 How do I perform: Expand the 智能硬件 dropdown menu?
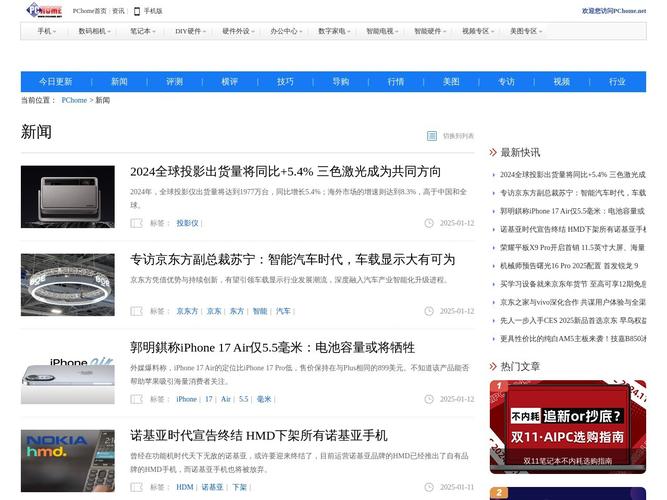click(x=430, y=31)
